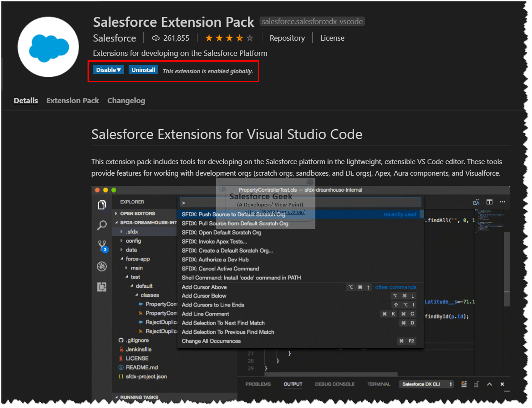Maximize the panel with the chevron
Image resolution: width=532 pixels, height=408 pixels.
coord(490,383)
